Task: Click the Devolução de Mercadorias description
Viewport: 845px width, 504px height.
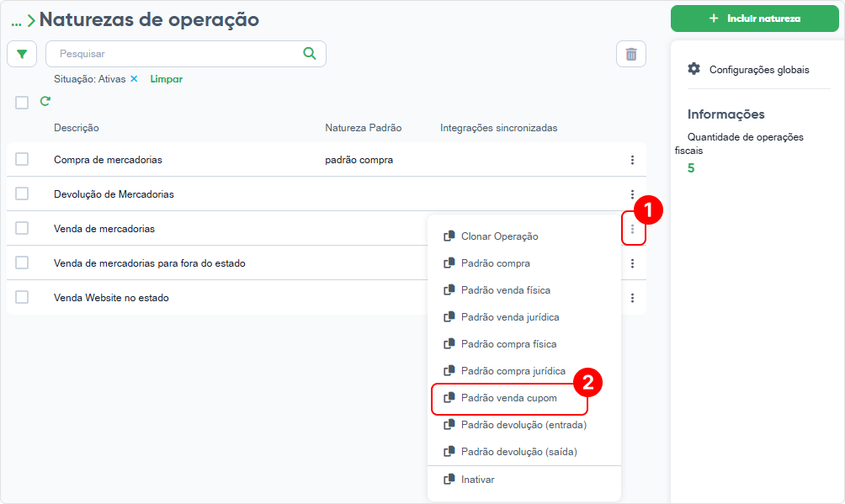Action: pos(114,194)
